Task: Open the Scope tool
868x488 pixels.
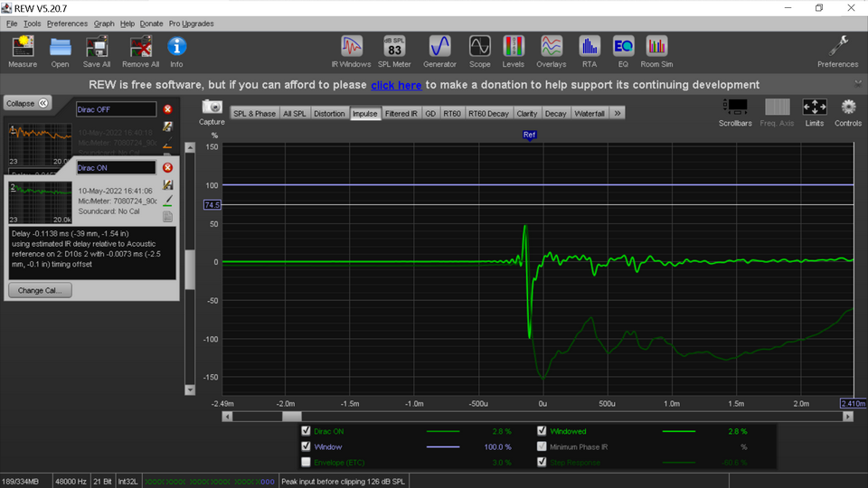Action: (479, 51)
